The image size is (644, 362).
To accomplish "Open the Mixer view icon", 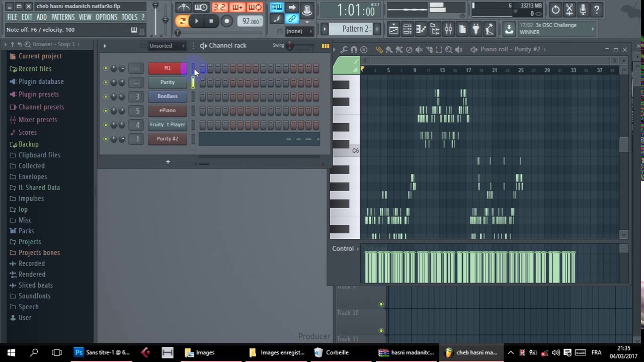I will click(x=448, y=29).
